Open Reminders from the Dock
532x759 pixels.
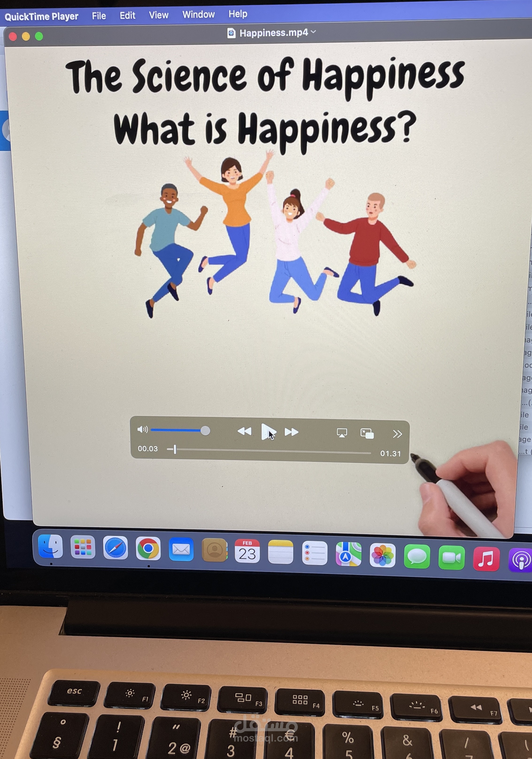314,553
